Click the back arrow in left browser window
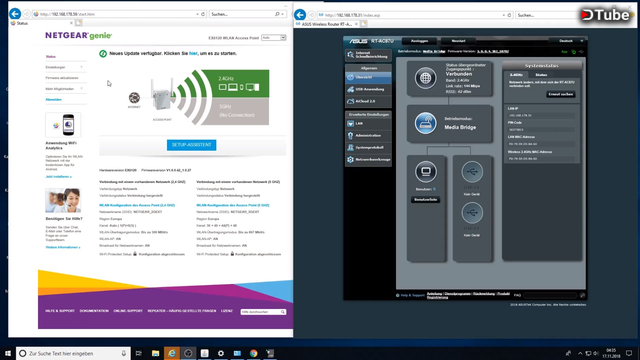Image resolution: width=640 pixels, height=360 pixels. tap(15, 13)
